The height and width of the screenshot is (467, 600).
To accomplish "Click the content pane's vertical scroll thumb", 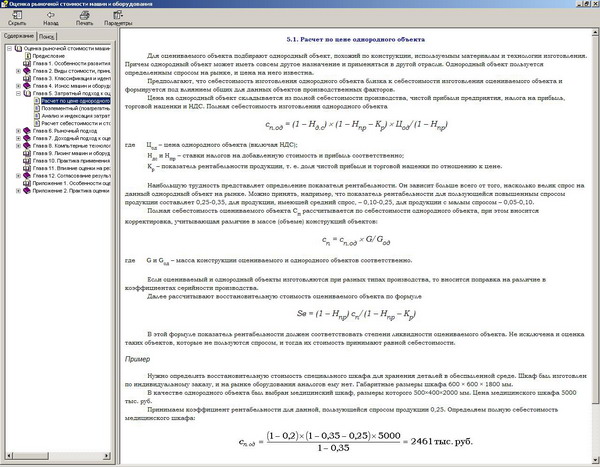I will [x=595, y=219].
